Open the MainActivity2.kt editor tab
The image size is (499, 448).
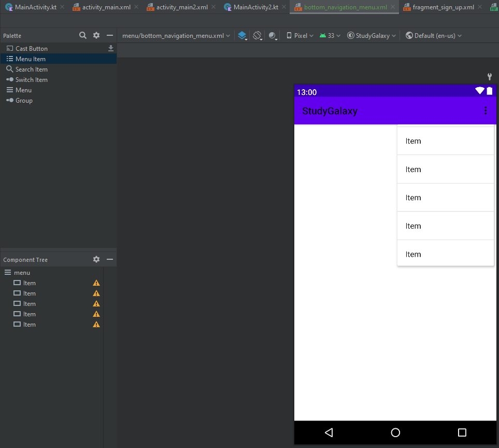254,7
